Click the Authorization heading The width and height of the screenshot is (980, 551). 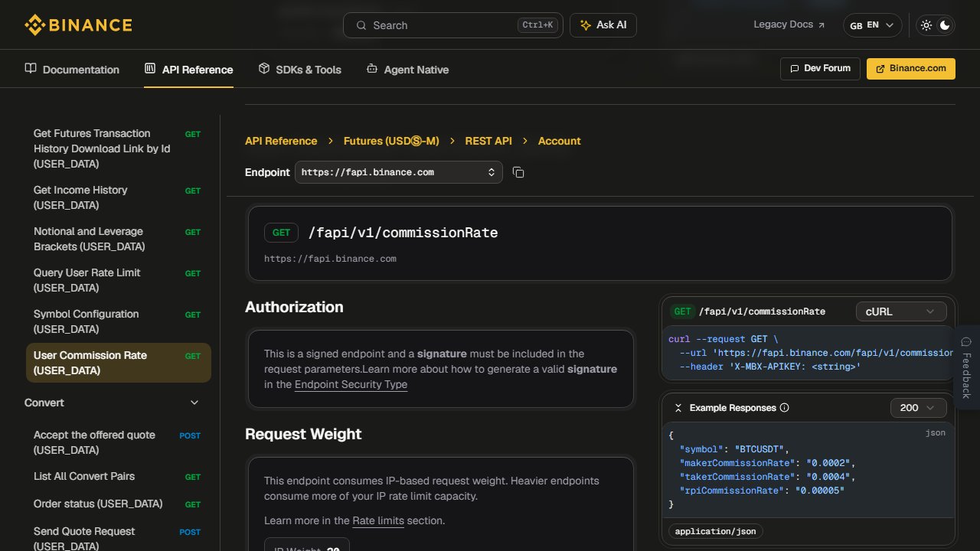click(294, 307)
